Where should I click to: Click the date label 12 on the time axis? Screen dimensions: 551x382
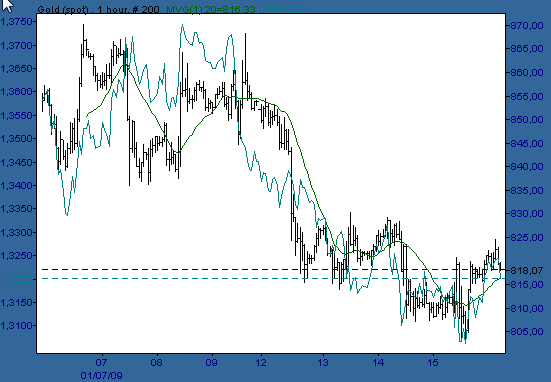(261, 362)
